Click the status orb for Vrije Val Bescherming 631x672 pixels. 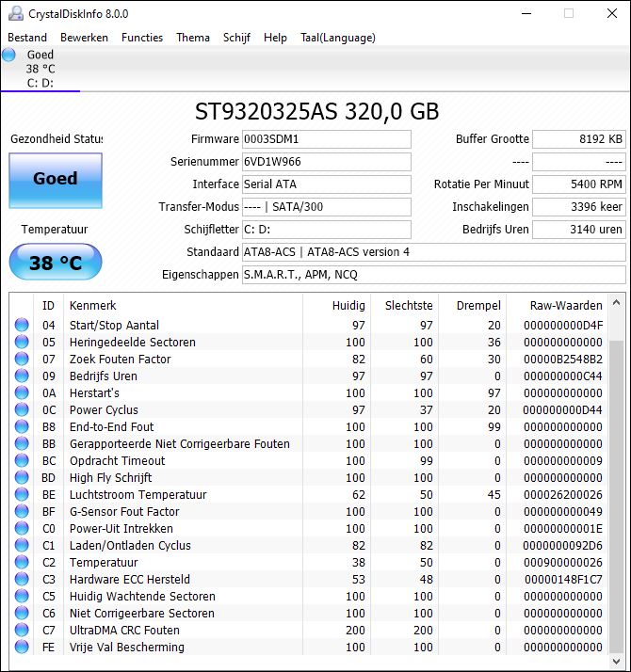(22, 648)
